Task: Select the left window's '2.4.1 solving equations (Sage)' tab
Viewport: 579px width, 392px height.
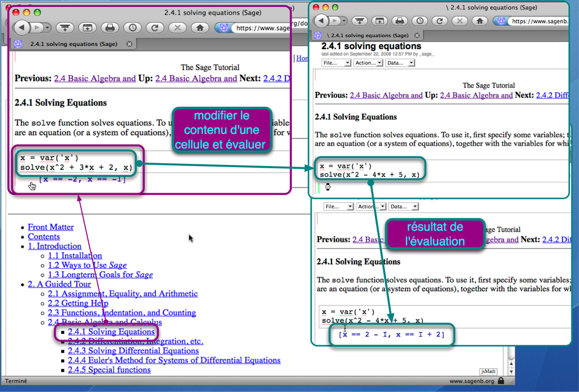Action: pos(73,44)
